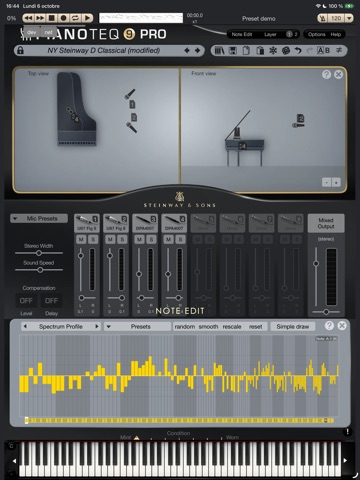The width and height of the screenshot is (360, 480).
Task: Fast-forward the transport
Action: tap(40, 18)
